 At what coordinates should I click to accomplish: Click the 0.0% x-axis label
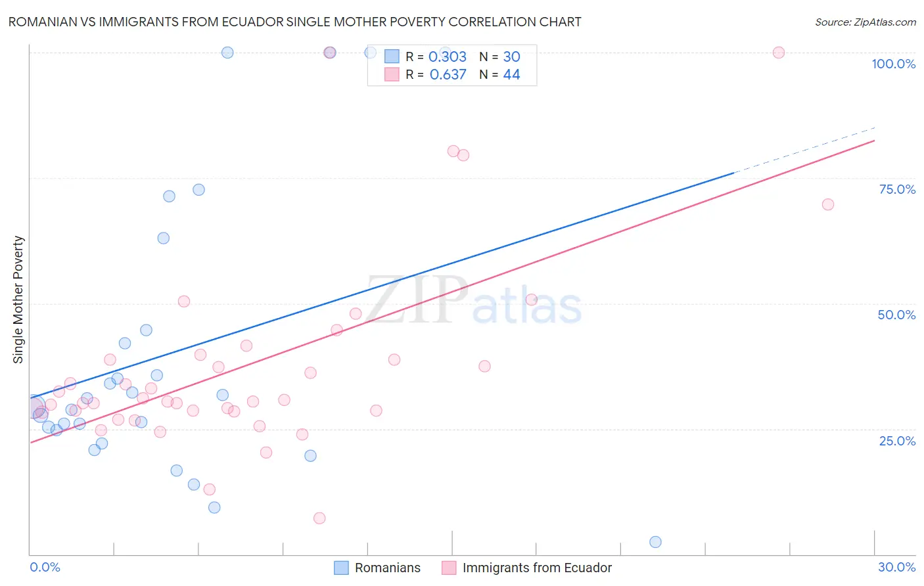tap(45, 567)
